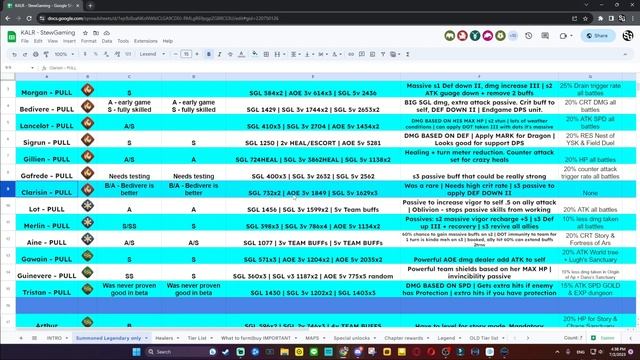Undo the last action in Sheets toolbar
The height and width of the screenshot is (360, 640).
(14, 54)
